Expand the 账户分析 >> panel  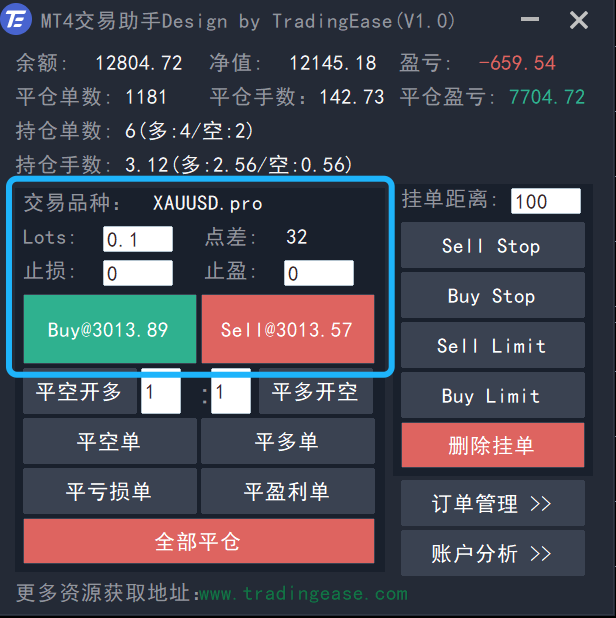point(492,553)
